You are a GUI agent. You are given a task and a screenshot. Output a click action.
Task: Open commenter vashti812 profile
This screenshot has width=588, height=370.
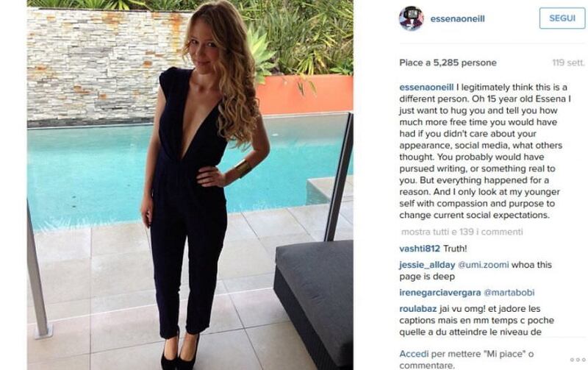point(420,249)
